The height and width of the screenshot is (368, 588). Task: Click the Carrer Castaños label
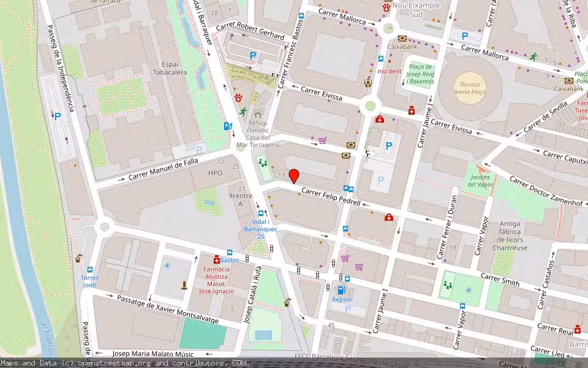[546, 284]
